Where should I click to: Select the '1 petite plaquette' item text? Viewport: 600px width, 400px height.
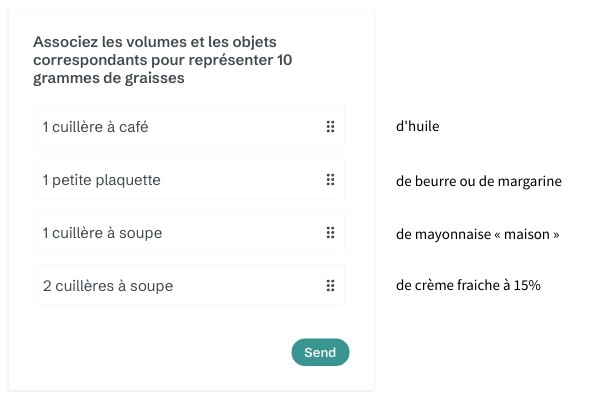101,180
